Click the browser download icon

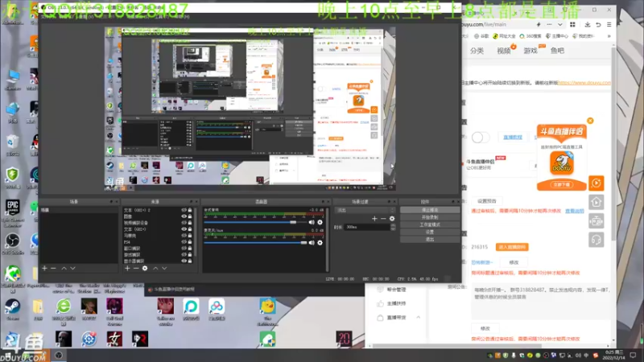click(588, 25)
